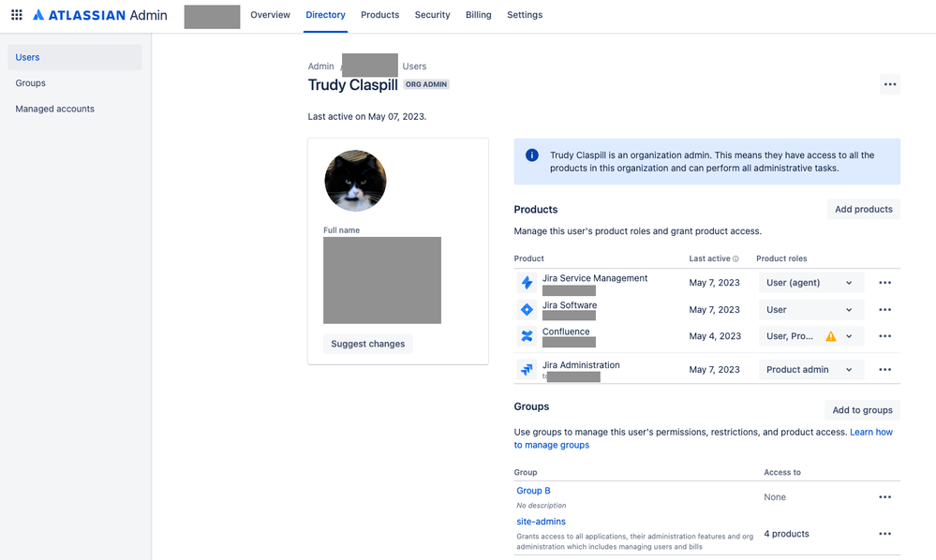The height and width of the screenshot is (560, 936).
Task: Select the Directory tab
Action: point(325,15)
